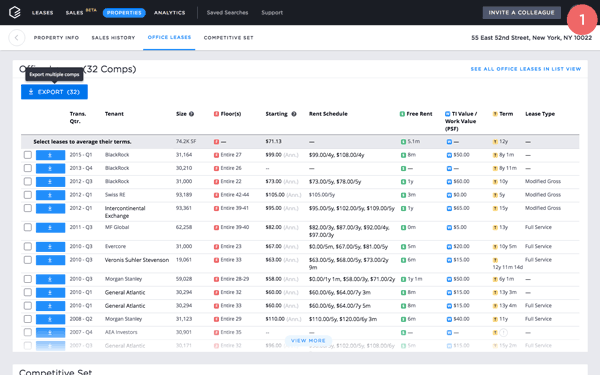Click the Lease Type column header
This screenshot has height=375, width=600.
point(540,114)
